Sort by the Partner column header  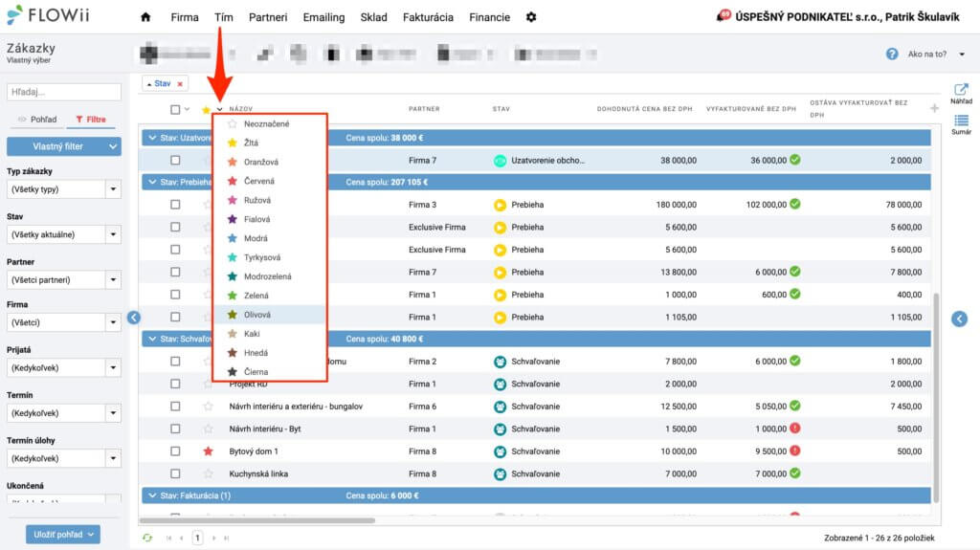pos(424,109)
